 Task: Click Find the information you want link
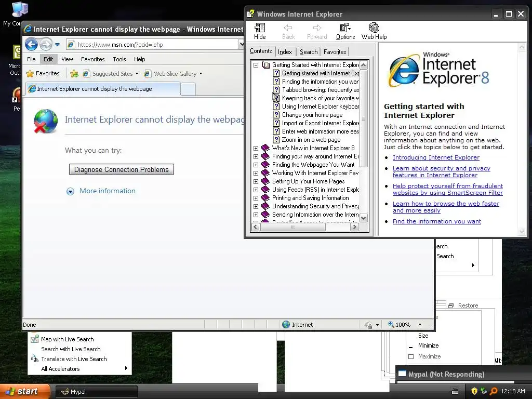436,221
